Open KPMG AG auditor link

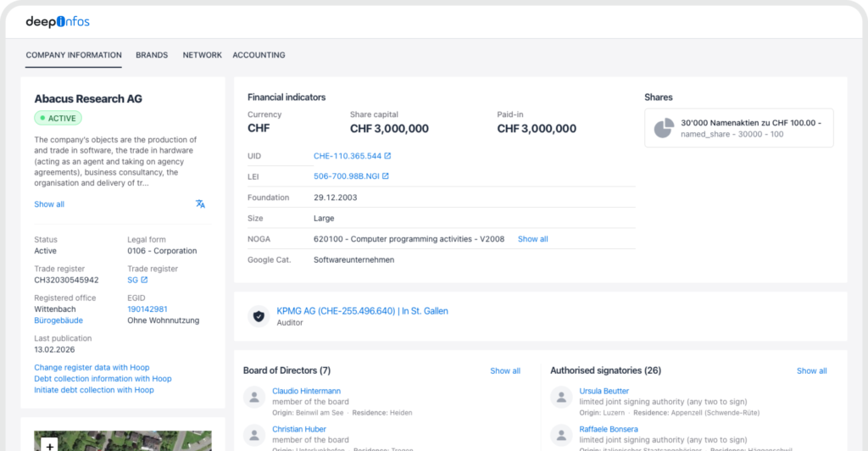point(362,311)
